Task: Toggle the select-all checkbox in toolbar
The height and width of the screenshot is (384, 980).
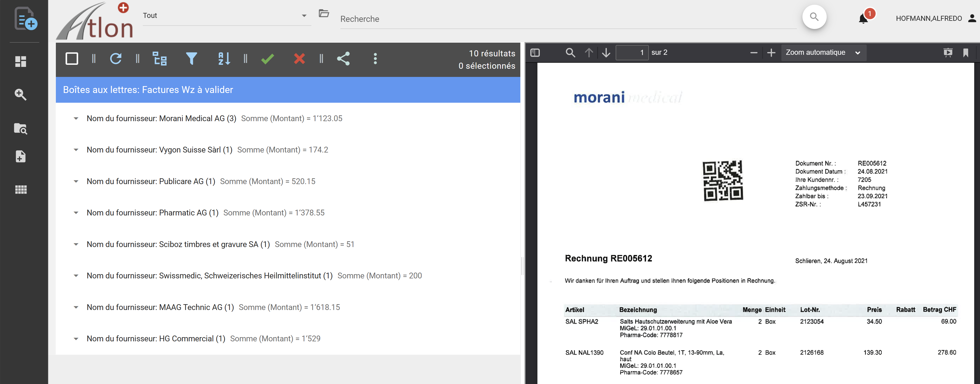Action: [x=71, y=58]
